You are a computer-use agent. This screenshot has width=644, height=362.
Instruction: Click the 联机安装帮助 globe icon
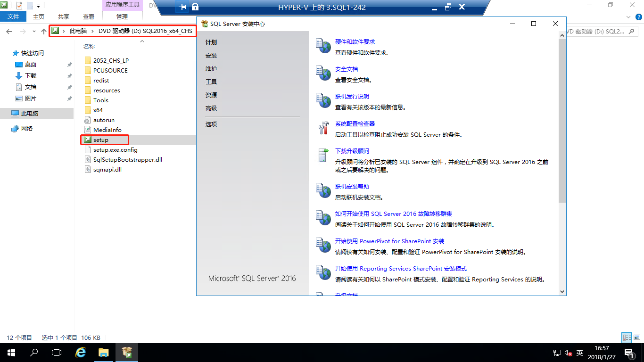pyautogui.click(x=323, y=191)
